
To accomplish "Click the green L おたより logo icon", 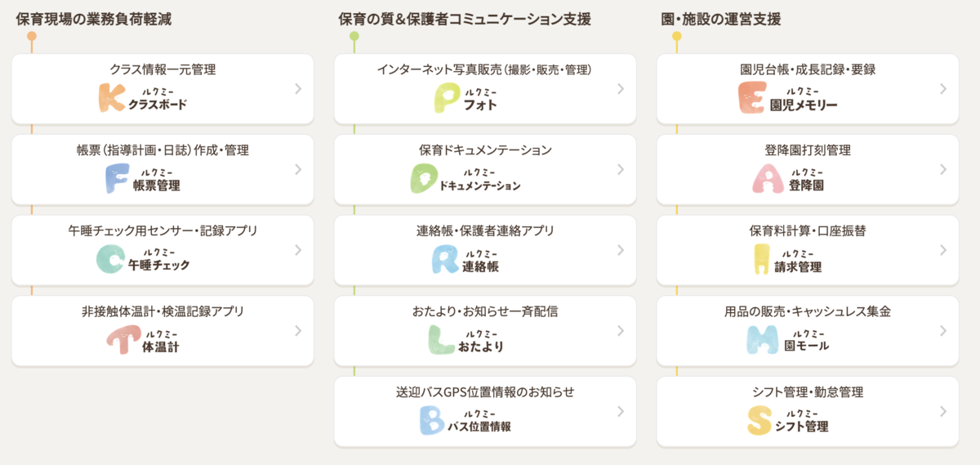I will click(x=441, y=340).
